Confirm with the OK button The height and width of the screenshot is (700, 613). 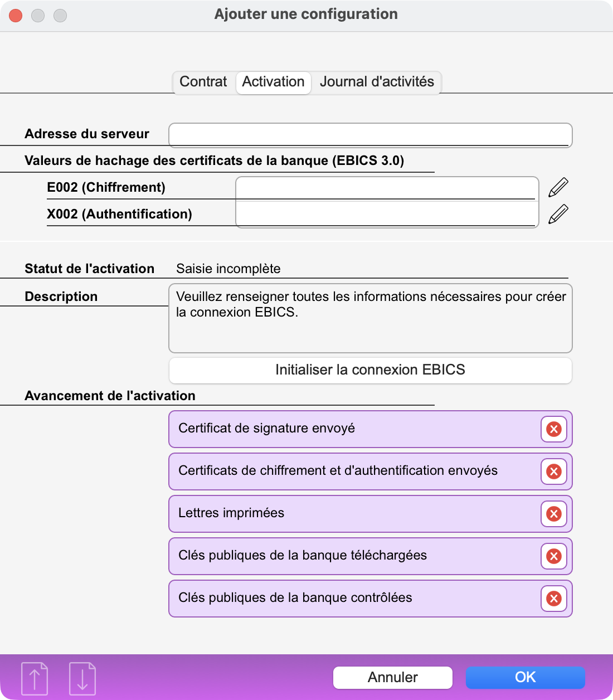[525, 677]
